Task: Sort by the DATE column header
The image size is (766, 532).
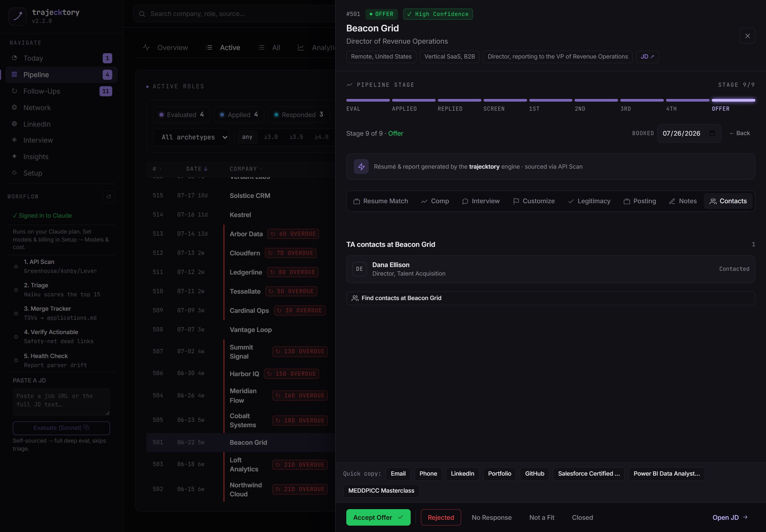Action: (x=197, y=169)
